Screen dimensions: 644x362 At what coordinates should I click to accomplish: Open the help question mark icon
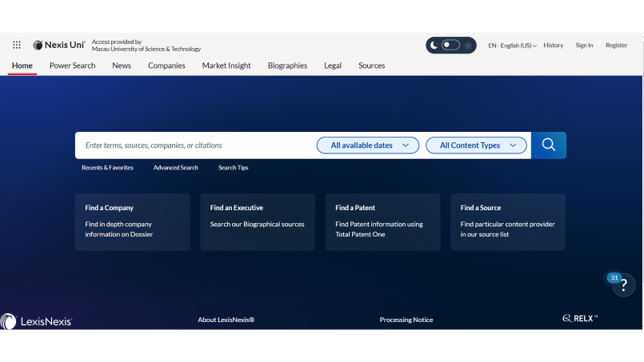623,285
